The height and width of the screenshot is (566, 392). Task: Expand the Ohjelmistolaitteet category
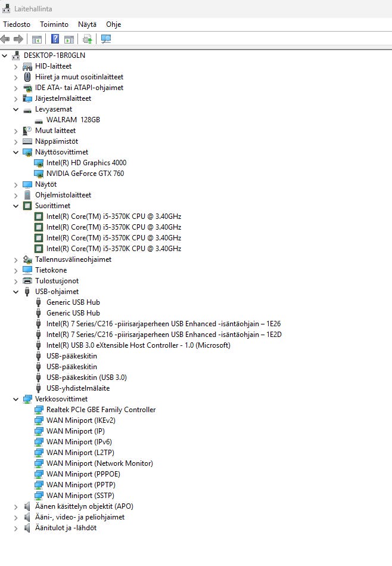16,195
